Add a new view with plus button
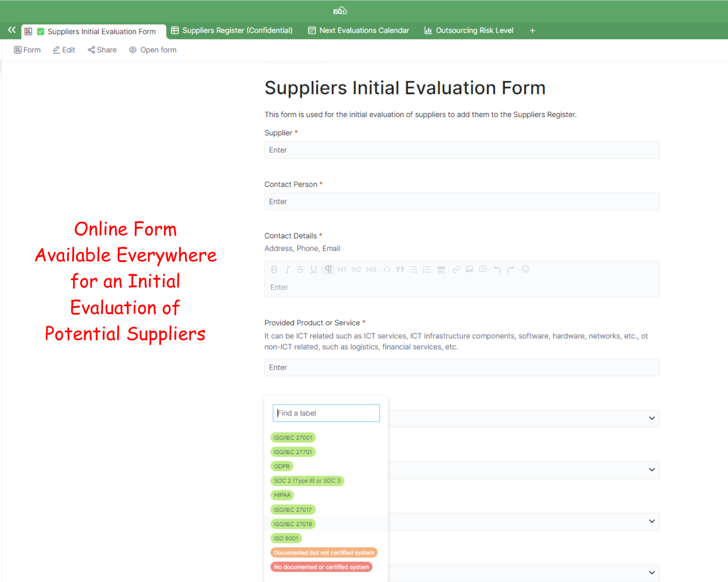Screen dimensions: 728x582 [532, 31]
